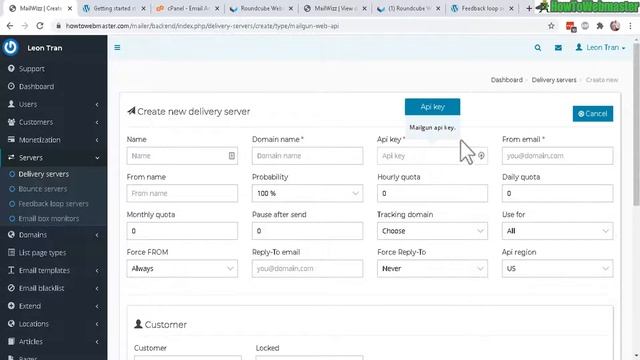Expand the Locations sidebar menu
Screen dimensions: 640x360
53,324
